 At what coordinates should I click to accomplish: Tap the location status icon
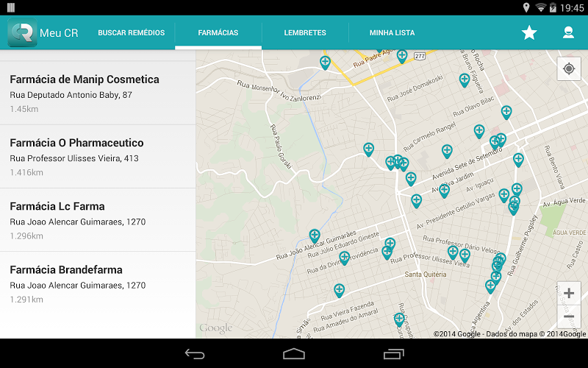tap(526, 7)
